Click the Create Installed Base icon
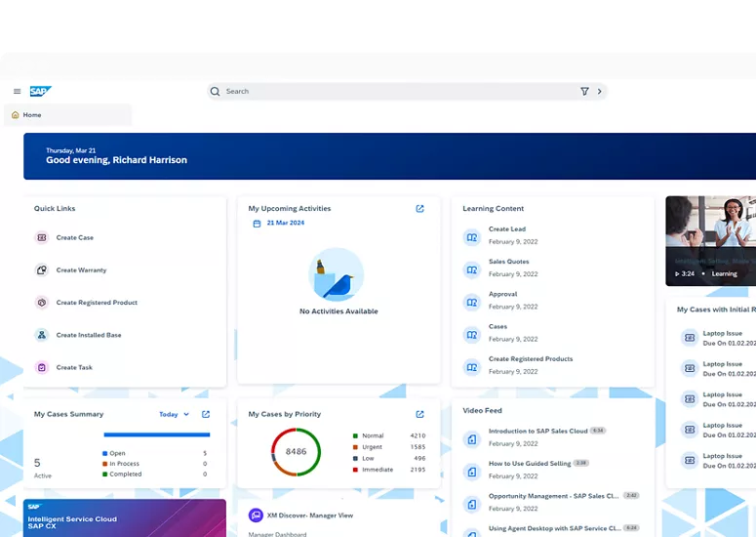The height and width of the screenshot is (537, 756). (x=42, y=335)
